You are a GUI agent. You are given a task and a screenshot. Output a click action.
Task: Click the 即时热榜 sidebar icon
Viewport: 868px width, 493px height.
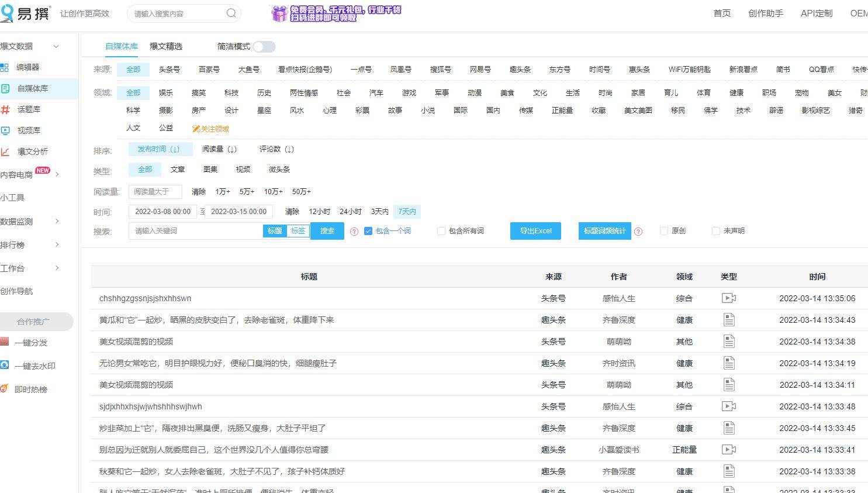click(x=5, y=389)
